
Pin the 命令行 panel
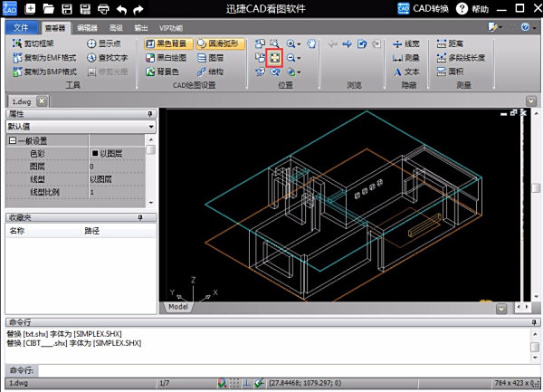pyautogui.click(x=534, y=322)
